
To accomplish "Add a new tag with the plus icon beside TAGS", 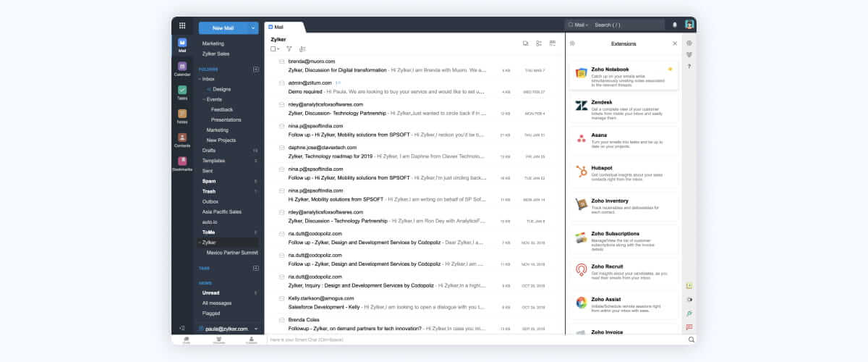I will click(x=255, y=268).
